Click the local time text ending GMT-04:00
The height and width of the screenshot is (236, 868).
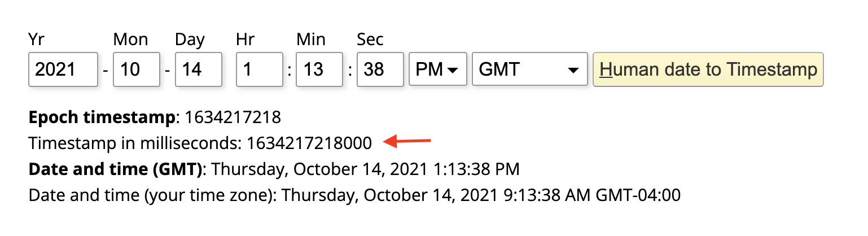(481, 195)
